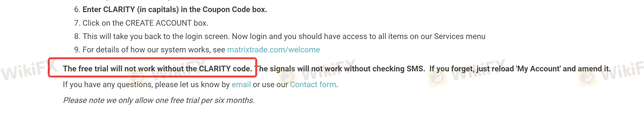The height and width of the screenshot is (119, 644).
Task: Open the matrixtrade.com/welcome link
Action: coord(273,50)
